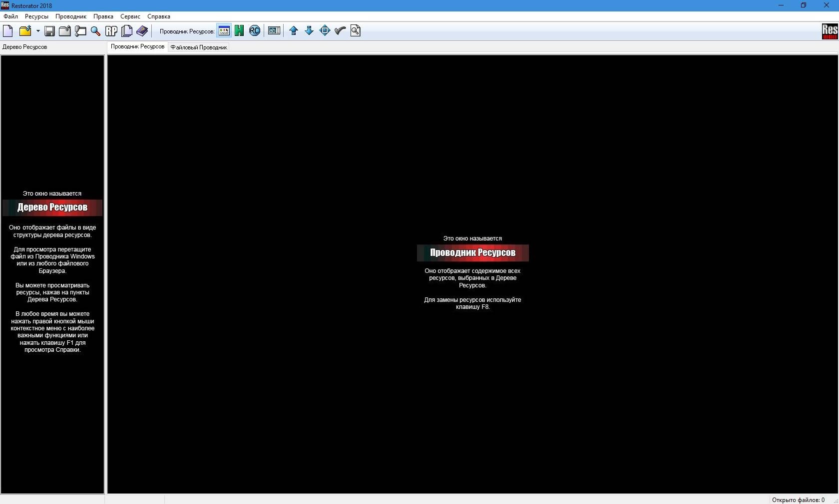
Task: Click the page preview magnifier icon
Action: pyautogui.click(x=356, y=31)
